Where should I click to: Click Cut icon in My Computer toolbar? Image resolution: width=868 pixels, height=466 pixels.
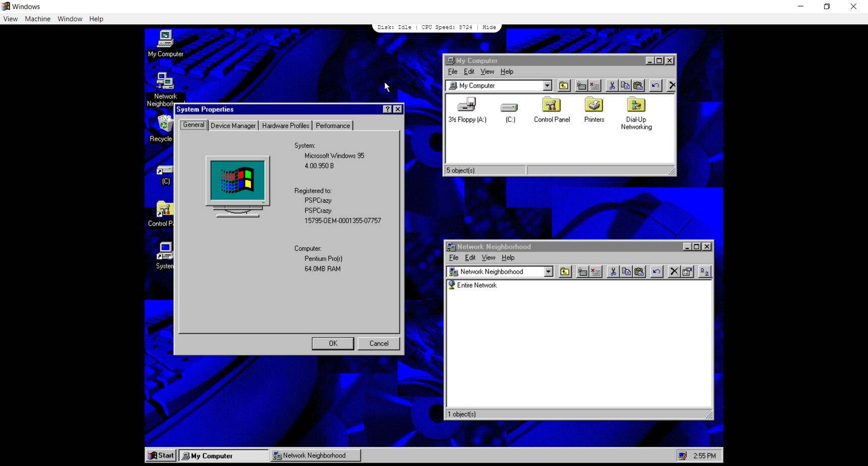[612, 86]
